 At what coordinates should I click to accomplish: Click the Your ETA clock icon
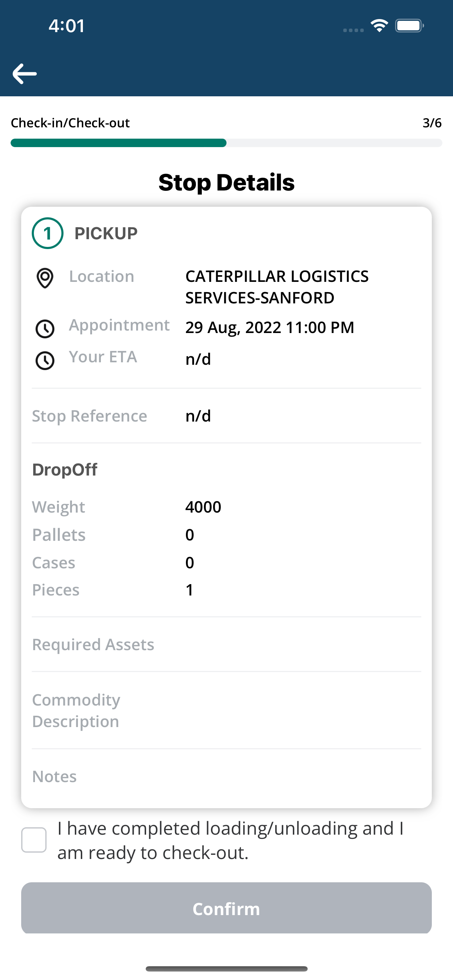click(x=45, y=361)
